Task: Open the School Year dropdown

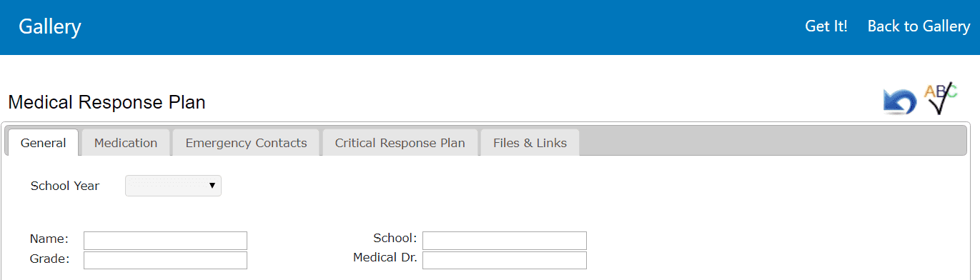Action: click(173, 186)
